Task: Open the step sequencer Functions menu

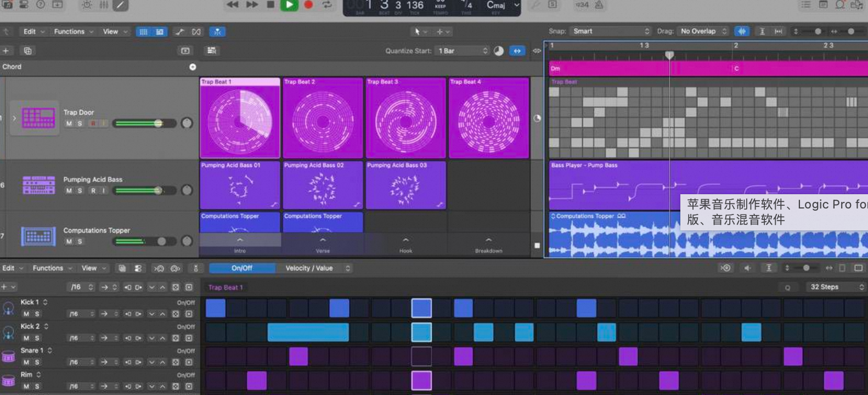Action: [x=52, y=268]
